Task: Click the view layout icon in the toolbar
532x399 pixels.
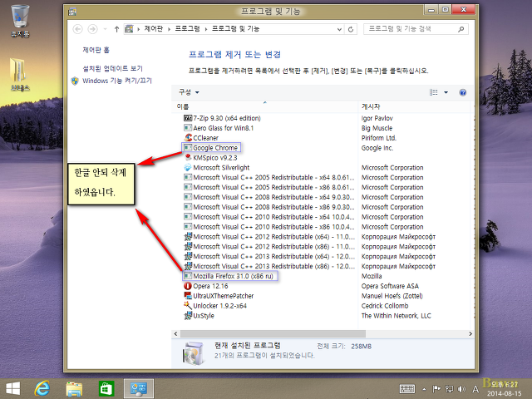Action: (x=434, y=92)
